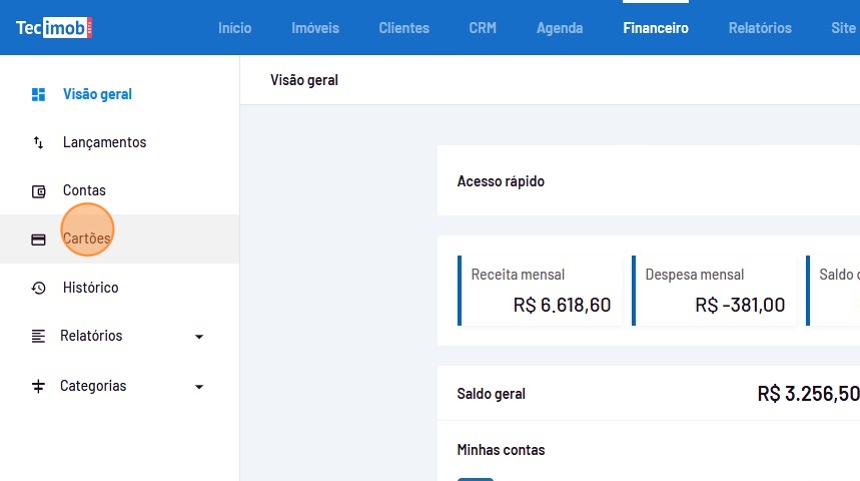Select the Financeiro top tab
The height and width of the screenshot is (481, 860).
[656, 28]
